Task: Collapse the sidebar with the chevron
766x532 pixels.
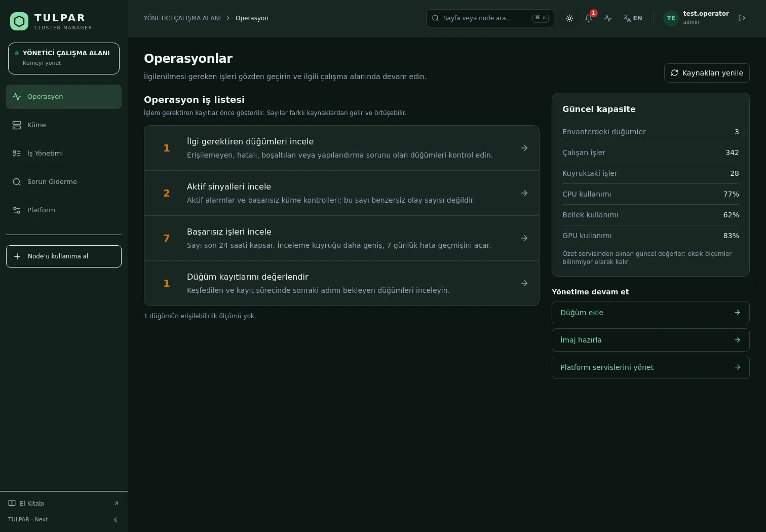Action: click(x=116, y=520)
